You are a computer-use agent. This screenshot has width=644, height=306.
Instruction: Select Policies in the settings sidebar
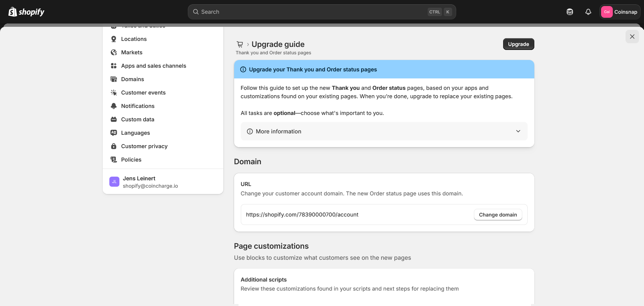coord(131,160)
